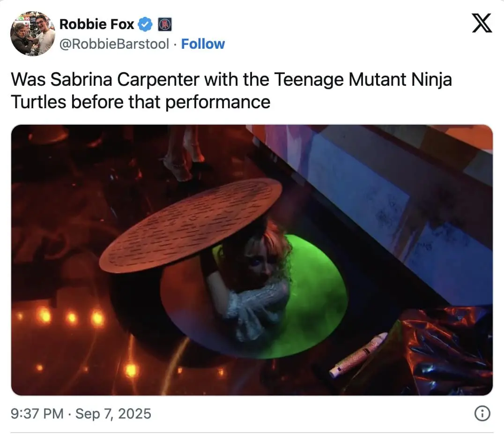Click the Follow link
504x434 pixels.
pyautogui.click(x=203, y=44)
